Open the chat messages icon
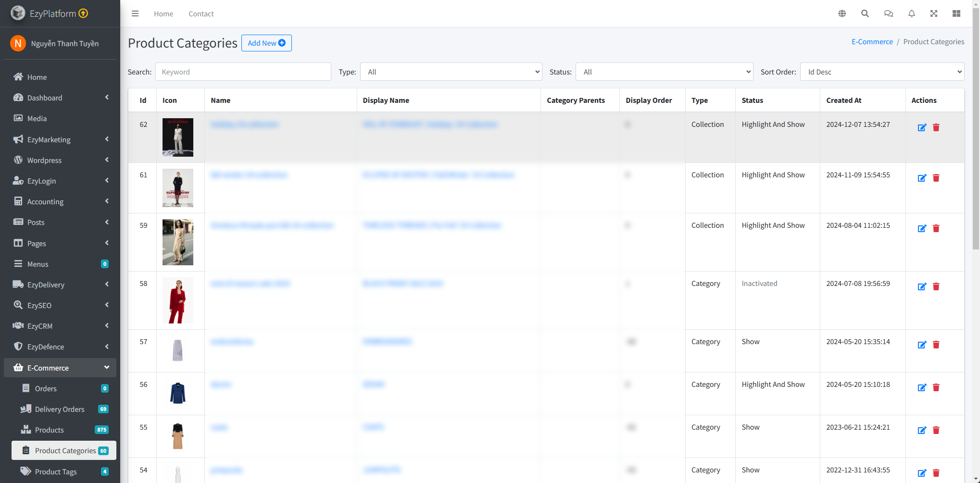 [888, 13]
